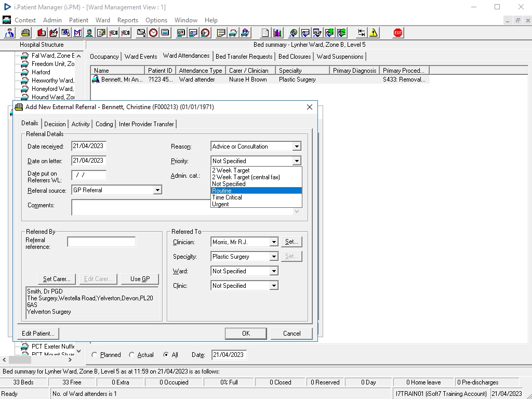Open the Referred To Ward dropdown
The height and width of the screenshot is (399, 532).
click(x=274, y=271)
